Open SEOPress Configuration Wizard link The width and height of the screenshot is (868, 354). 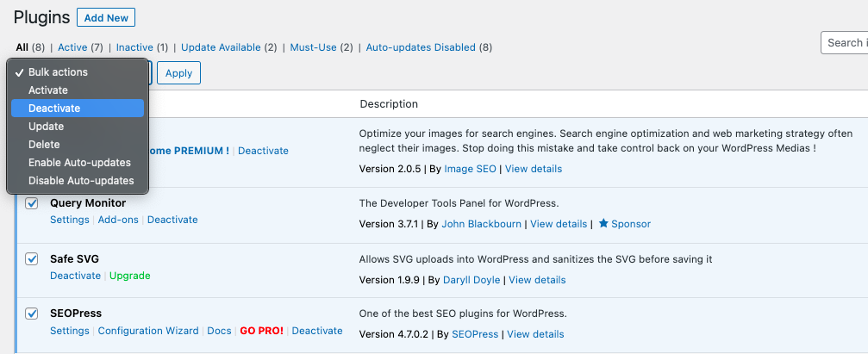coord(148,331)
